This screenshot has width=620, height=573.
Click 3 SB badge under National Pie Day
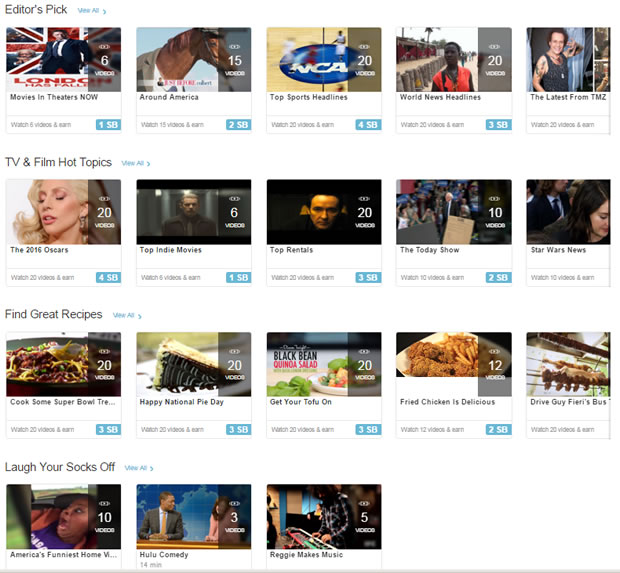coord(238,429)
